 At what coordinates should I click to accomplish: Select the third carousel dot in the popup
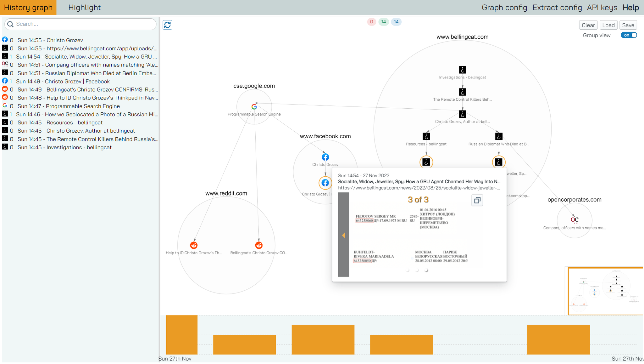tap(426, 270)
